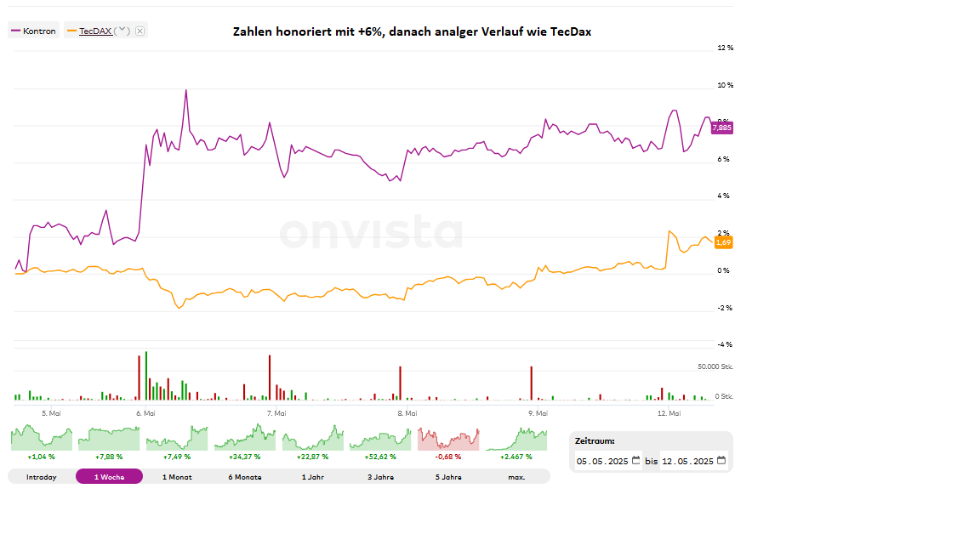Viewport: 980px width, 551px height.
Task: Click end date field 12.05.2025
Action: pos(687,462)
